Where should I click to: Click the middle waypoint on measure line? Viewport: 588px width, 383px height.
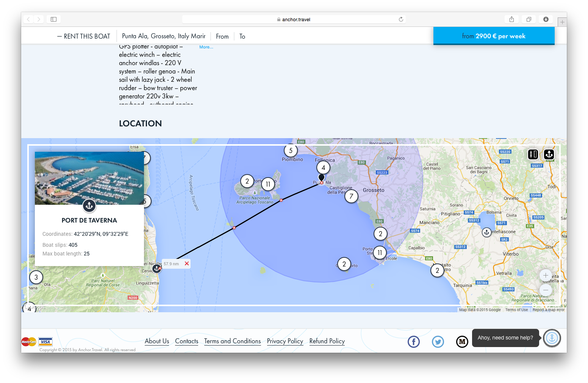point(234,228)
